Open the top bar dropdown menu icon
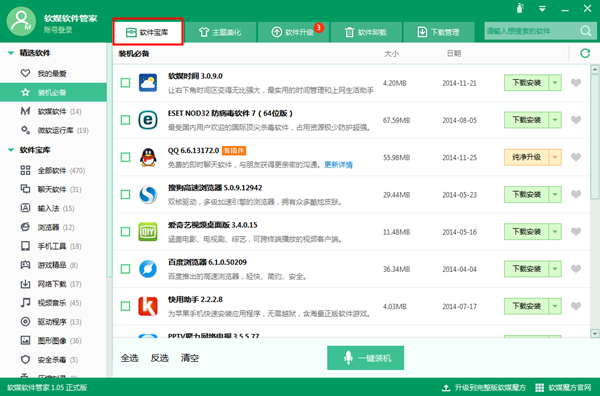 [542, 8]
